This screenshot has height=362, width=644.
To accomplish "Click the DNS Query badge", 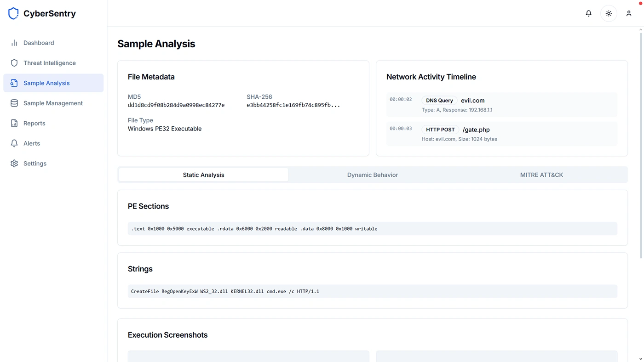I will (439, 101).
